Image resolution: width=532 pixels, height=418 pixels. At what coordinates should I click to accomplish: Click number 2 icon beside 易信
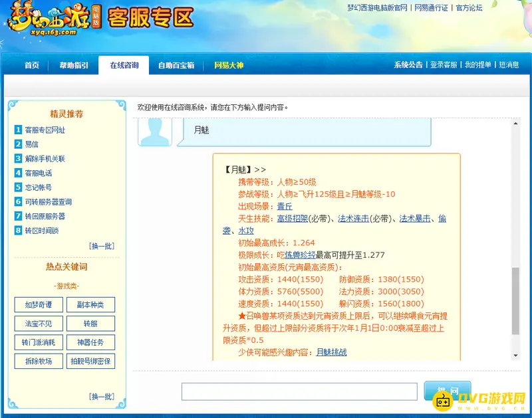18,144
